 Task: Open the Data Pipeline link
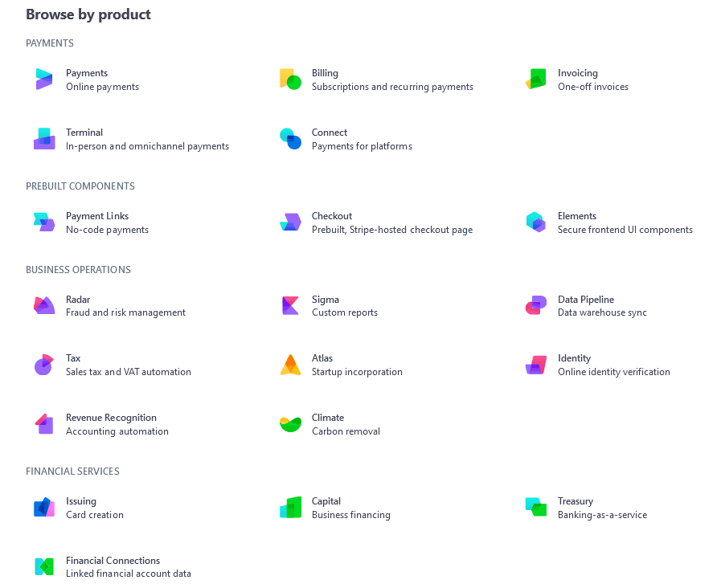point(586,300)
